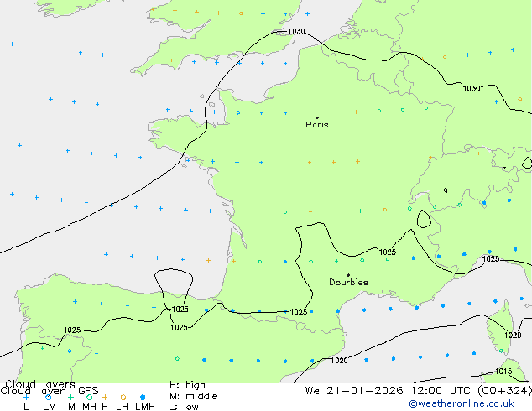Image resolution: width=532 pixels, height=411 pixels.
Task: Click the blue circle LM legend symbol
Action: pos(48,397)
